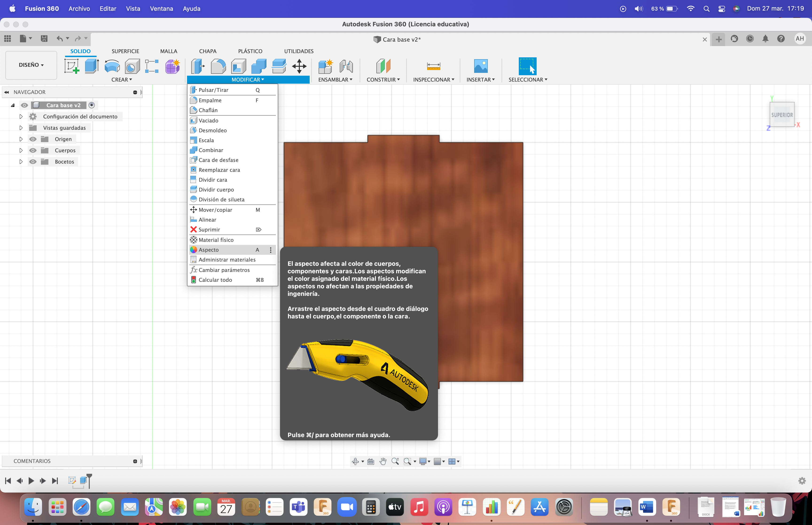Expand Configuración del documento node
The height and width of the screenshot is (525, 812).
(21, 117)
